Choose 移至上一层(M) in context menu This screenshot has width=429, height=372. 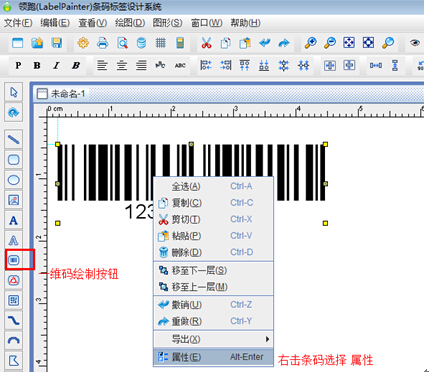(213, 287)
